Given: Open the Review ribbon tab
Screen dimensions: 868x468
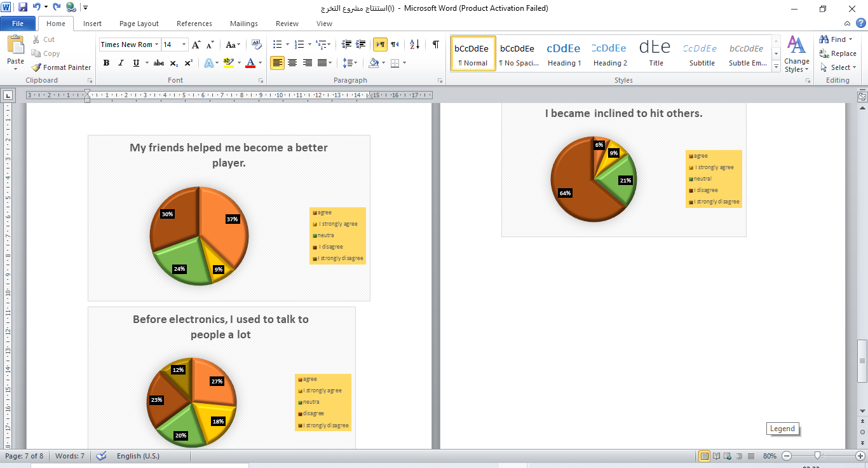Looking at the screenshot, I should point(287,23).
